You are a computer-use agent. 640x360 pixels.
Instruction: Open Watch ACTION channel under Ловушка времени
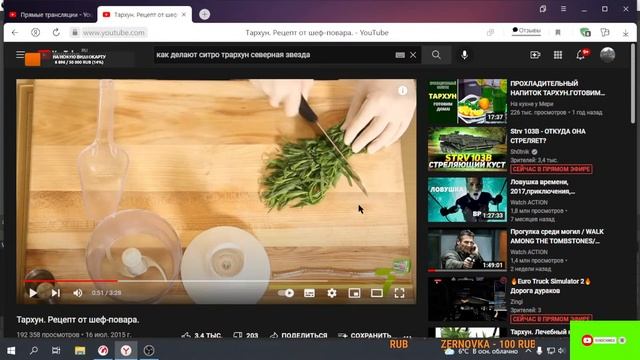[x=529, y=202]
